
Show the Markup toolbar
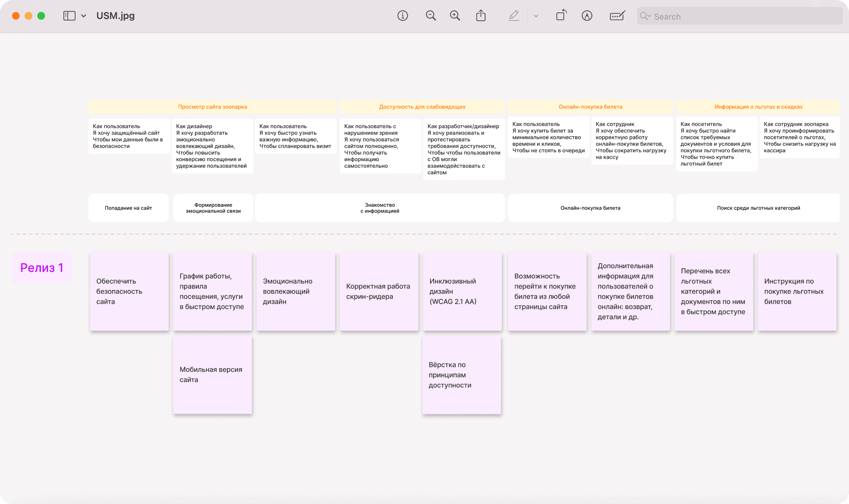coord(587,16)
